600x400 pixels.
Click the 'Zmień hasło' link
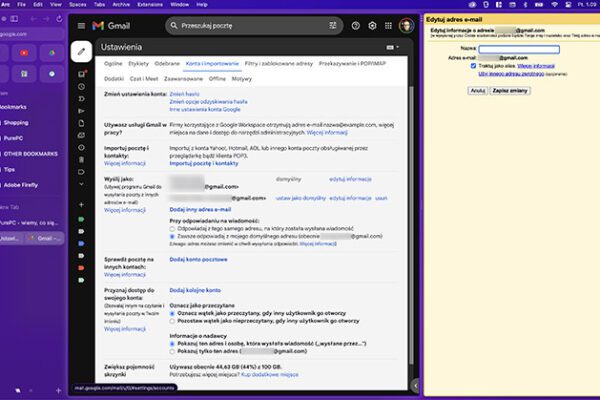184,94
